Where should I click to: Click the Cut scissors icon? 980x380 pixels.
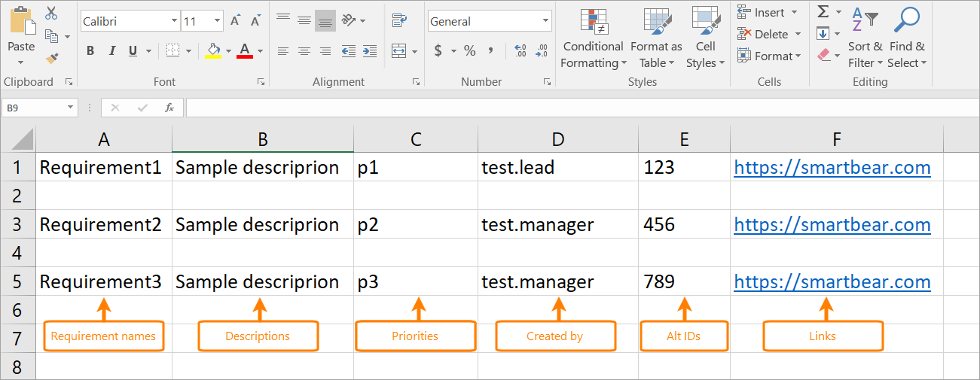click(51, 13)
